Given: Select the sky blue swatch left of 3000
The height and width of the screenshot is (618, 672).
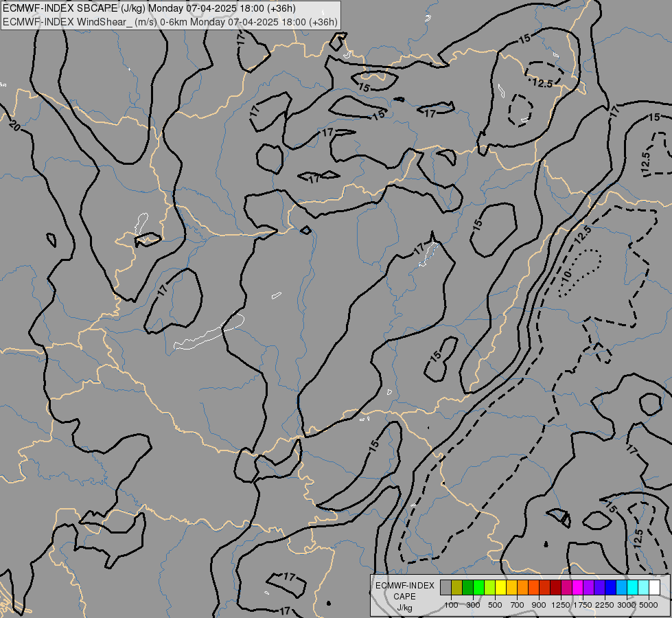Looking at the screenshot, I should pos(621,587).
